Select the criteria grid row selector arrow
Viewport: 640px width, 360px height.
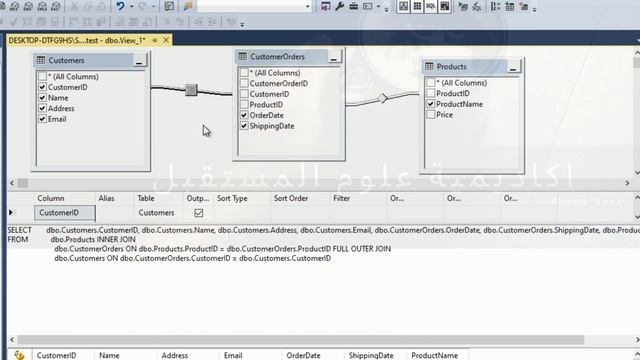pyautogui.click(x=11, y=213)
